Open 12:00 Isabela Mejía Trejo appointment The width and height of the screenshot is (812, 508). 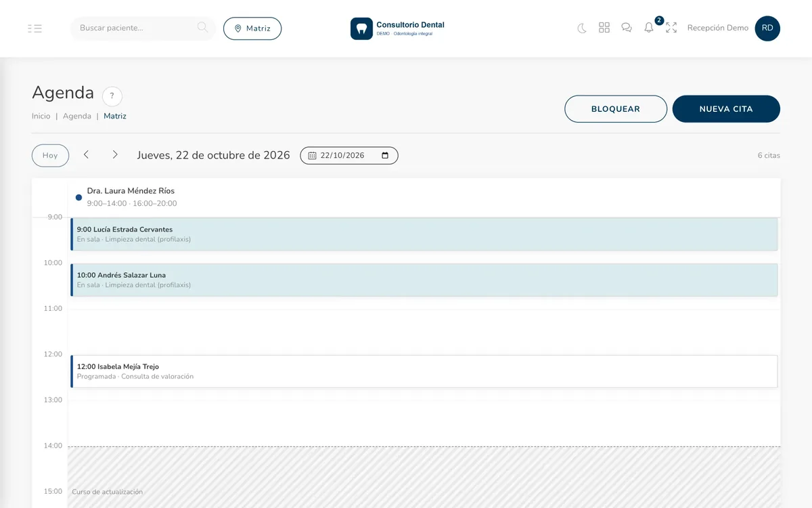(x=424, y=372)
